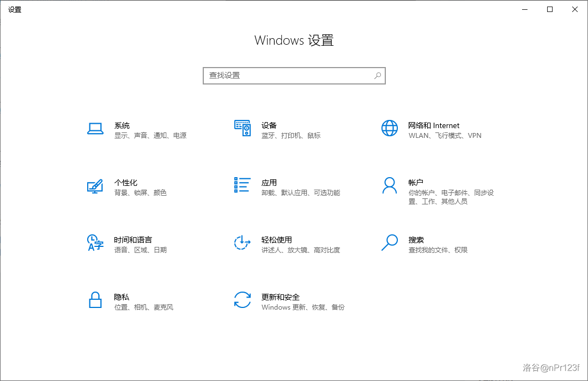Open the 帐户 category title

click(416, 183)
